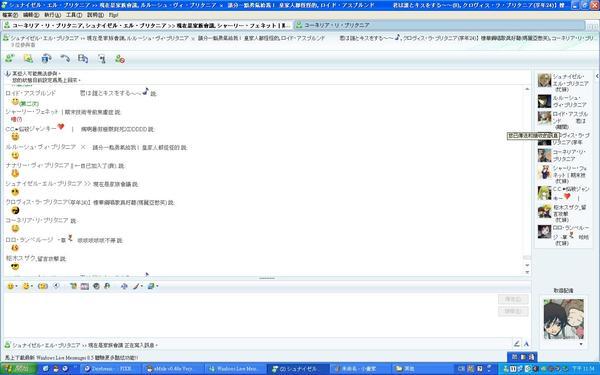
Task: Open the 說明(H) menu
Action: [95, 15]
